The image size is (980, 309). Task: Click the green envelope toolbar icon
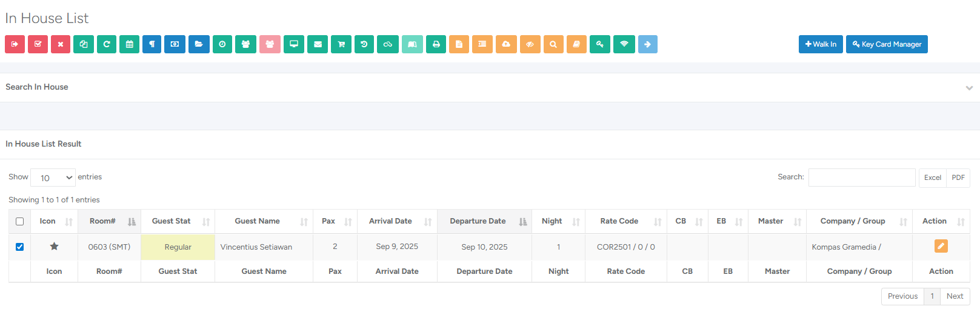tap(318, 44)
